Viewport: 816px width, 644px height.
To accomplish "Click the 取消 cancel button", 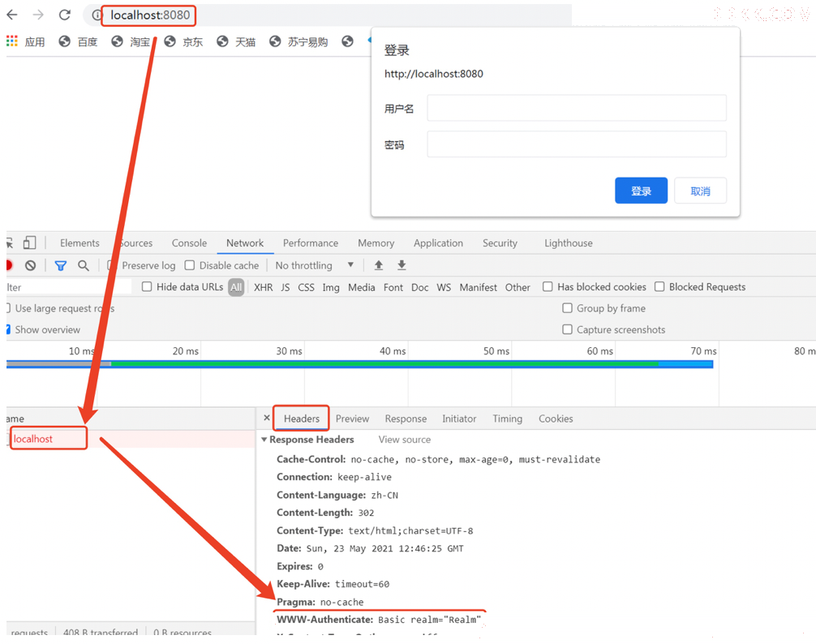I will point(701,191).
